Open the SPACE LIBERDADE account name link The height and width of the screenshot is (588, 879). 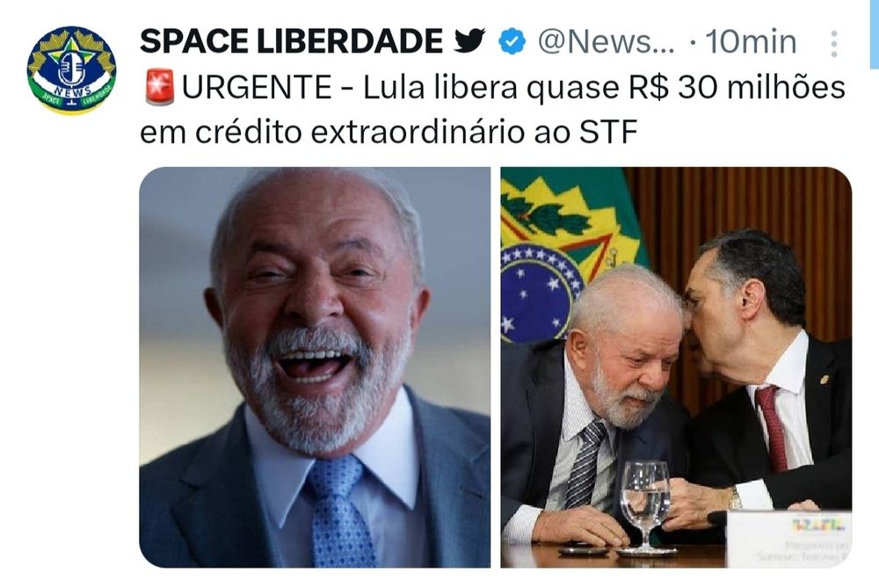(292, 41)
